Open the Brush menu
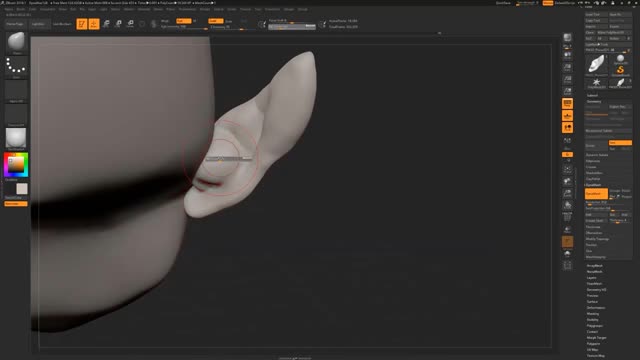The height and width of the screenshot is (360, 640). (20, 9)
